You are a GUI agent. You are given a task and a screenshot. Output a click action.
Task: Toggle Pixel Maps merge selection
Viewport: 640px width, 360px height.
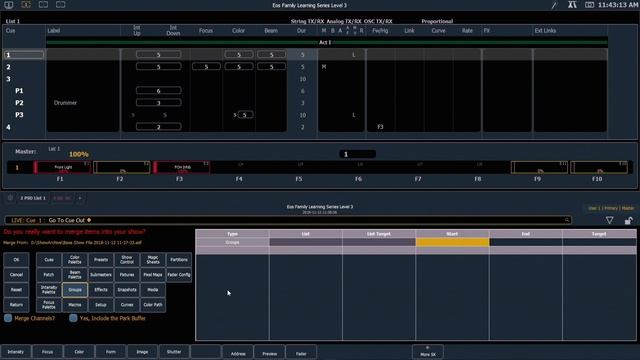(153, 275)
